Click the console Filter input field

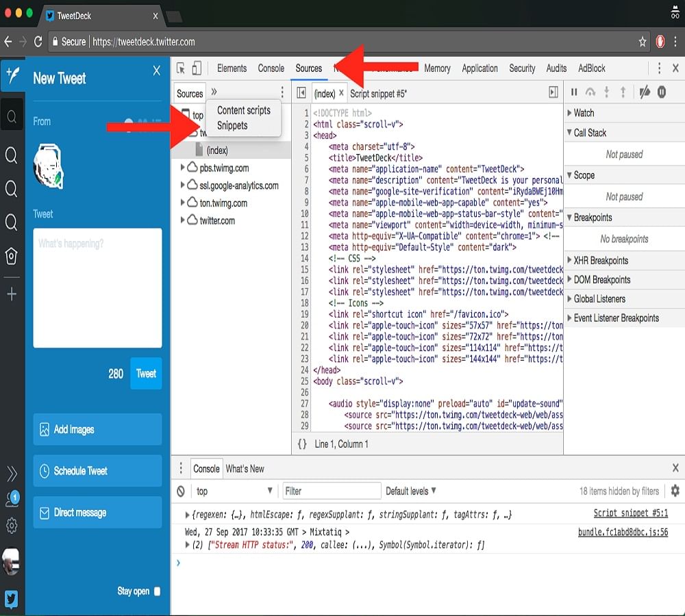(x=332, y=491)
